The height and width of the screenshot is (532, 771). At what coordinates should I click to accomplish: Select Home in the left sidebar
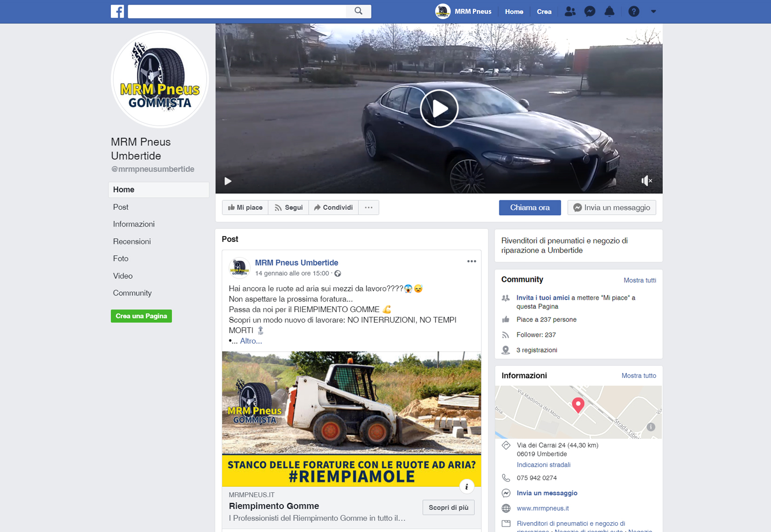point(159,190)
